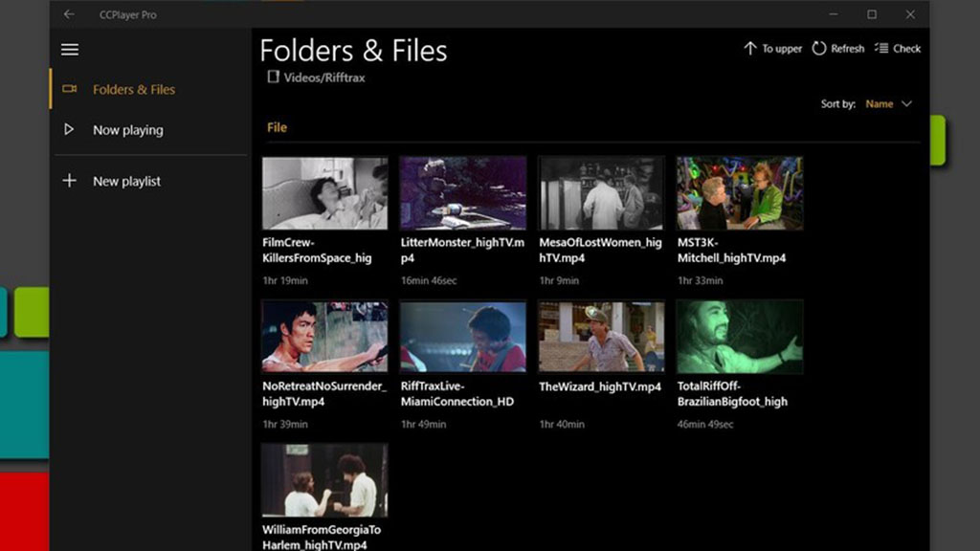Click the 46min 49sec duration text

(705, 424)
